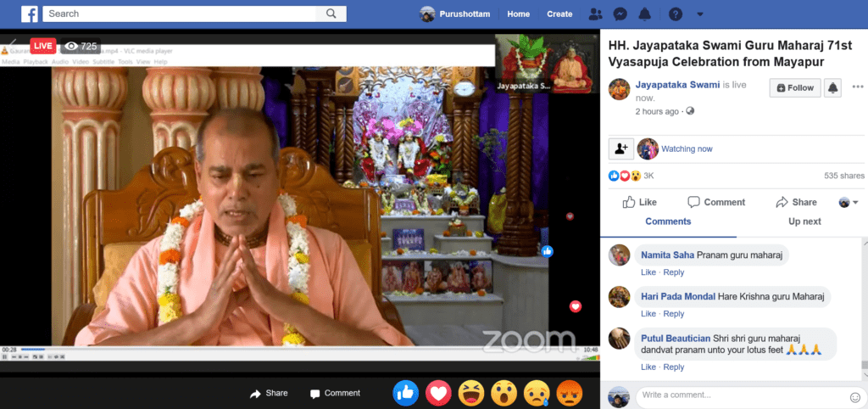The image size is (868, 409).
Task: Select the Comments tab
Action: [668, 221]
